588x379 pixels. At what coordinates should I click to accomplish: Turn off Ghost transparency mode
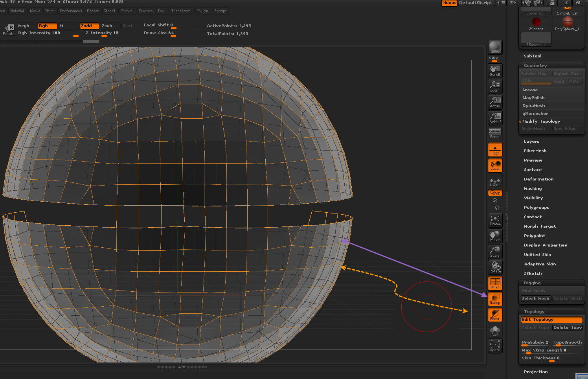[x=495, y=315]
